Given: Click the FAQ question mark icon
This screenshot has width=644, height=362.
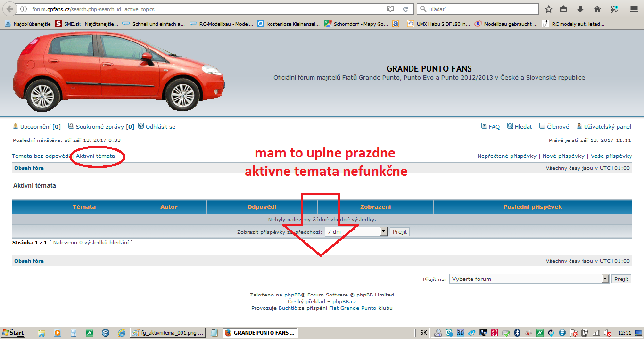Looking at the screenshot, I should coord(484,126).
